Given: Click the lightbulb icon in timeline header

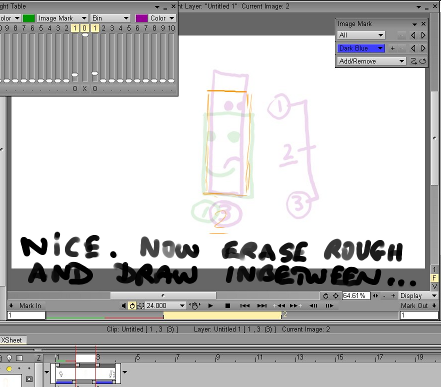Looking at the screenshot, I should coord(9,358).
